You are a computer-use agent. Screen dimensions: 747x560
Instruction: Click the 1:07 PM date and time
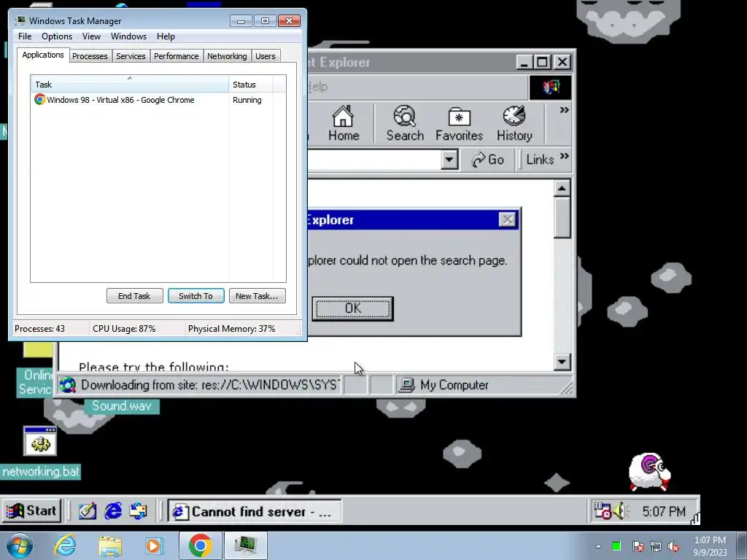tap(710, 546)
